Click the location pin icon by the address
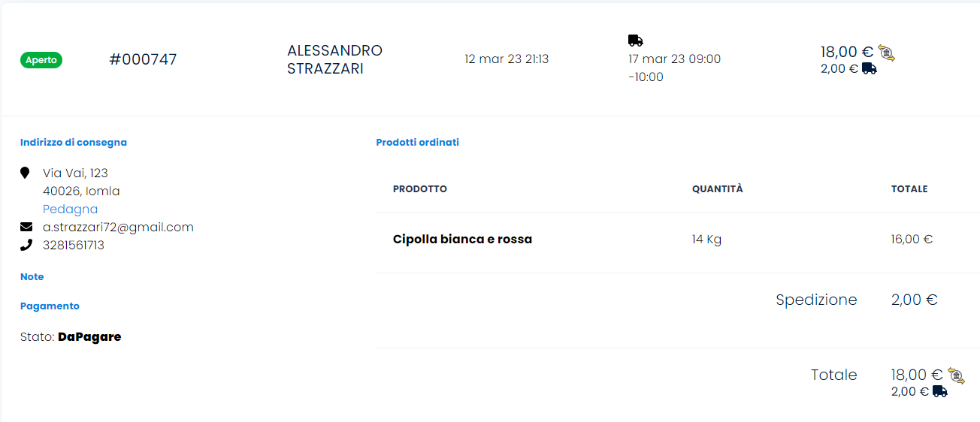 pos(25,173)
